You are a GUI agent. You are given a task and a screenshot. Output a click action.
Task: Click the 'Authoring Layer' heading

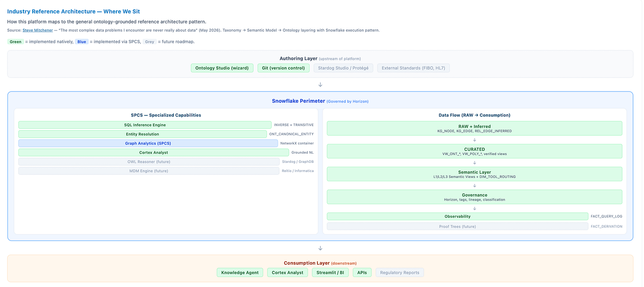(x=299, y=58)
